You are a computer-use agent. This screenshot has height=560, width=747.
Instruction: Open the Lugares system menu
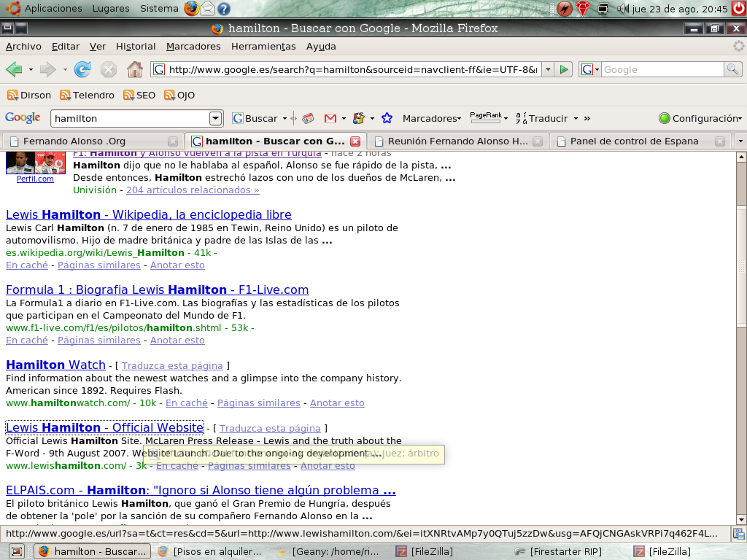[111, 8]
